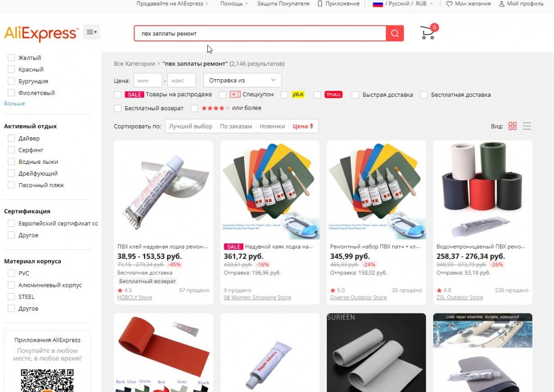The width and height of the screenshot is (554, 392).
Task: Expand the Отправка из dropdown
Action: (243, 80)
